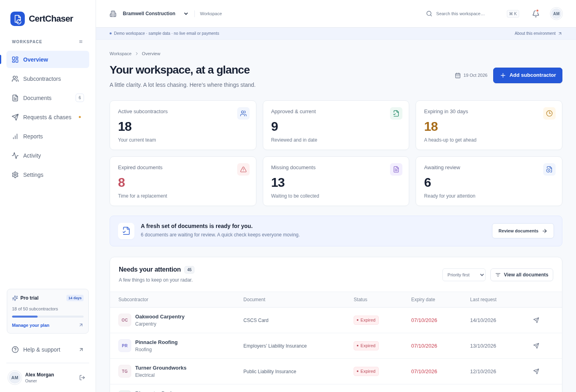Click the Approved & current document-check icon
Image resolution: width=576 pixels, height=392 pixels.
(x=396, y=114)
